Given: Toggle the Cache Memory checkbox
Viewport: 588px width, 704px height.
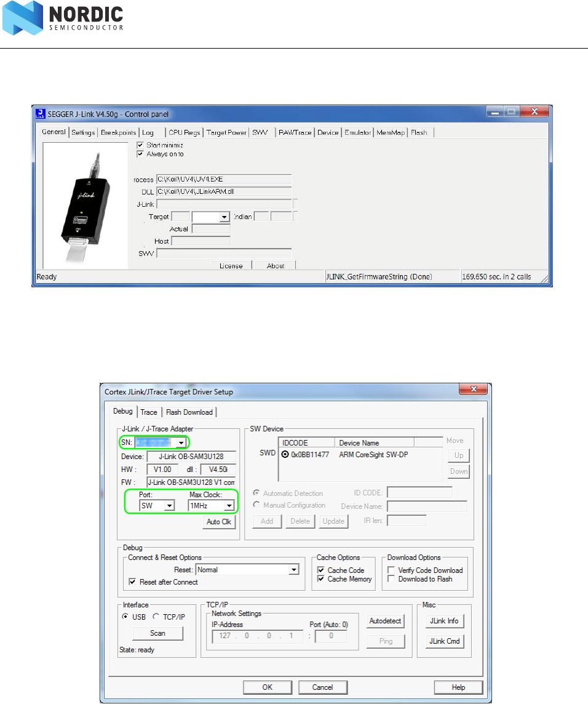Looking at the screenshot, I should coord(321,579).
